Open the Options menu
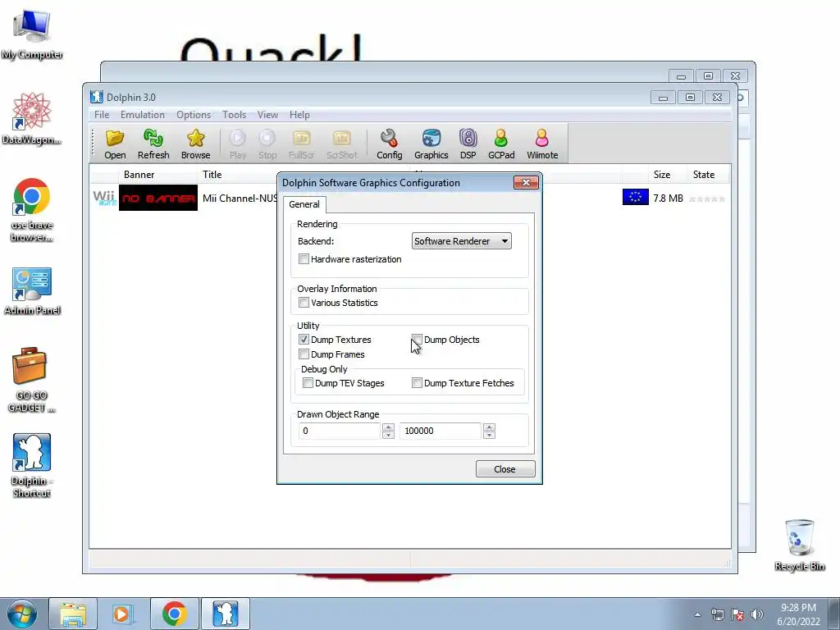 click(194, 115)
